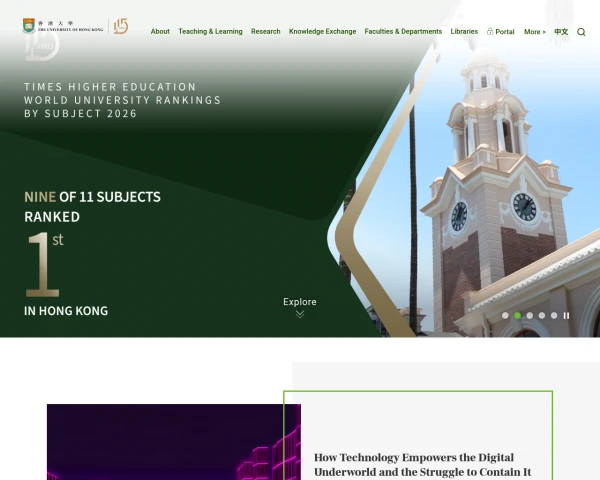Click the 115th anniversary emblem
Image resolution: width=600 pixels, height=480 pixels.
coord(120,26)
